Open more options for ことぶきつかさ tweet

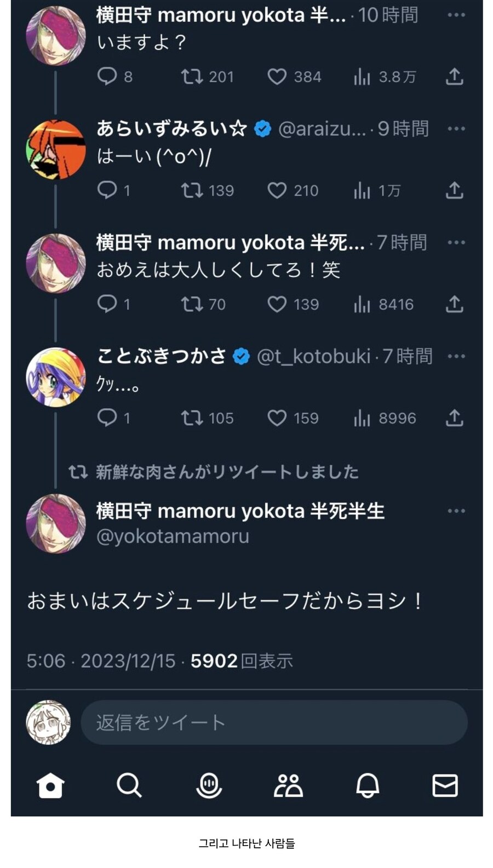pyautogui.click(x=456, y=356)
